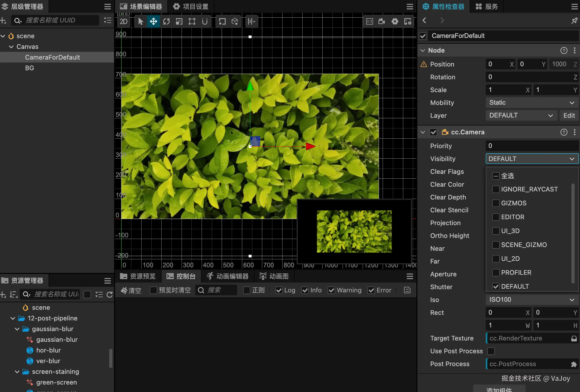Collapse the Canvas node
The height and width of the screenshot is (392, 580).
(x=11, y=47)
